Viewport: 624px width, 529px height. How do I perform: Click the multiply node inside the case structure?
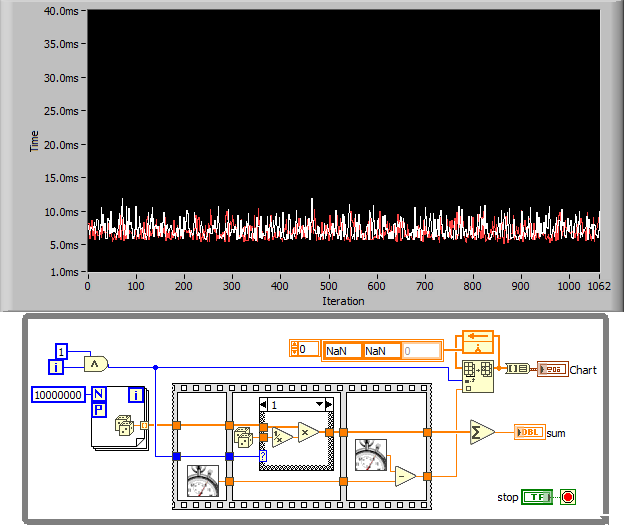pyautogui.click(x=308, y=433)
